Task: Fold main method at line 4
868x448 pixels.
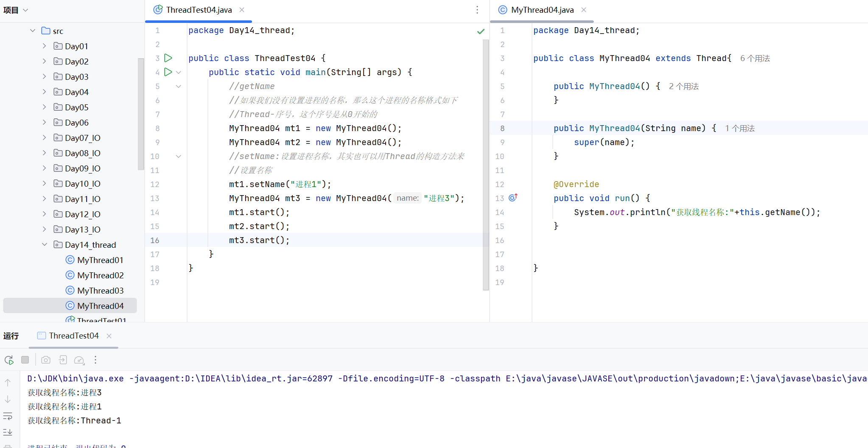Action: pos(179,72)
